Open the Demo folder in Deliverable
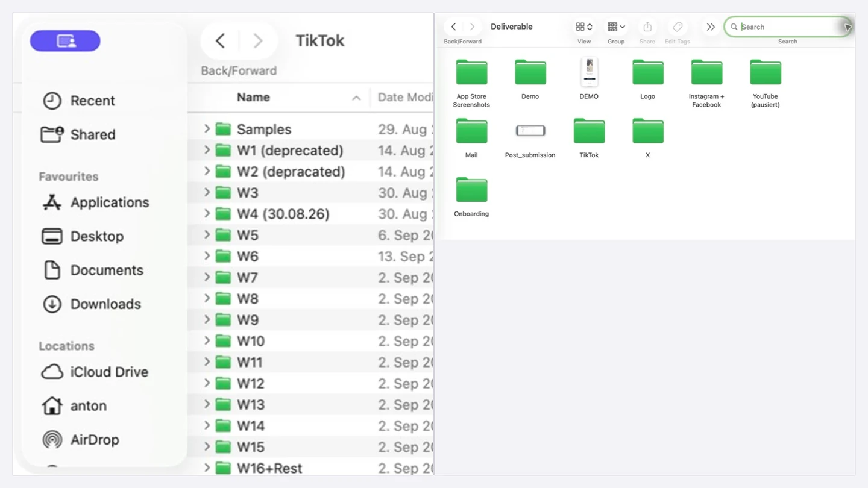 click(530, 79)
